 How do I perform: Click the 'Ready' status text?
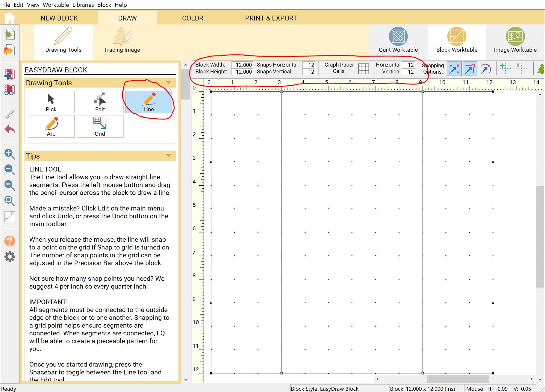(x=9, y=389)
